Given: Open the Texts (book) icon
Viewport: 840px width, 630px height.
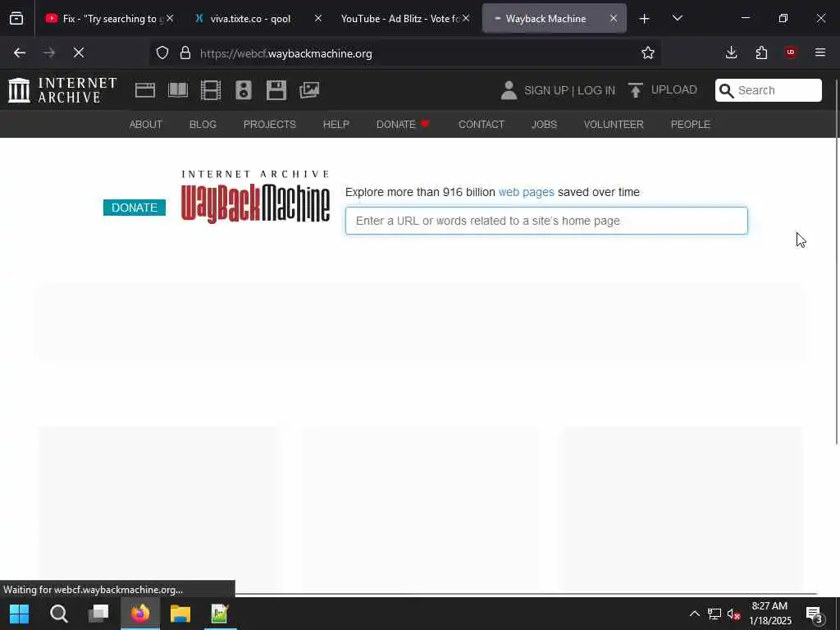Looking at the screenshot, I should (x=178, y=90).
